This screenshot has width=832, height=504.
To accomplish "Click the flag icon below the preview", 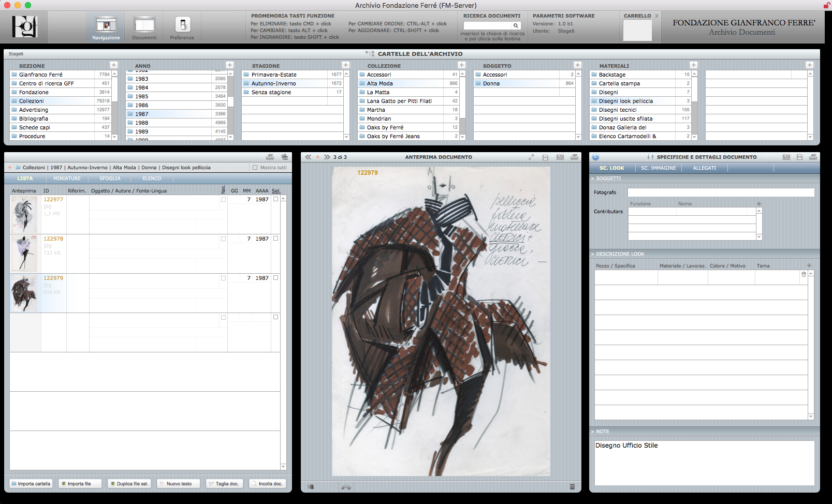I will point(311,486).
